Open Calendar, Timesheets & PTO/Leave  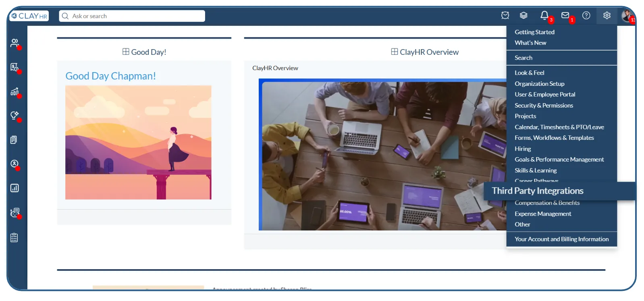(559, 127)
